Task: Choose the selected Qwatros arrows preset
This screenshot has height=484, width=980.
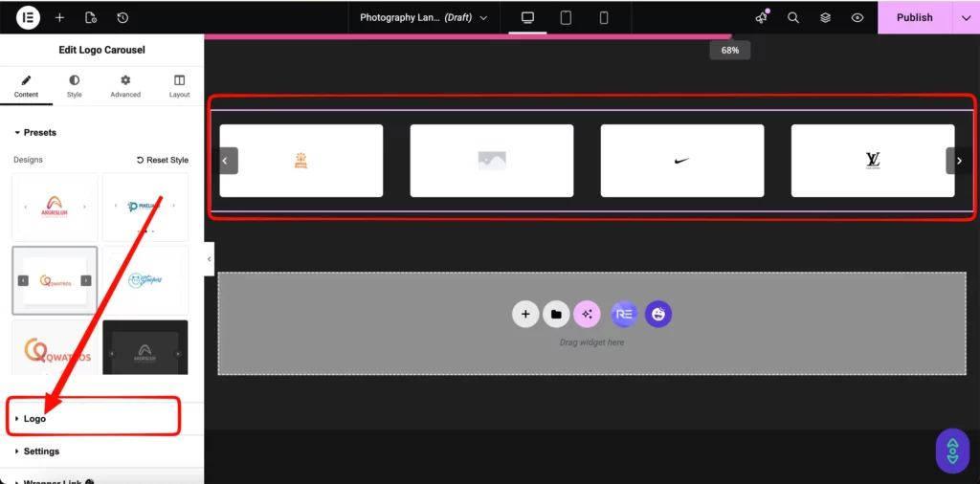Action: tap(55, 280)
